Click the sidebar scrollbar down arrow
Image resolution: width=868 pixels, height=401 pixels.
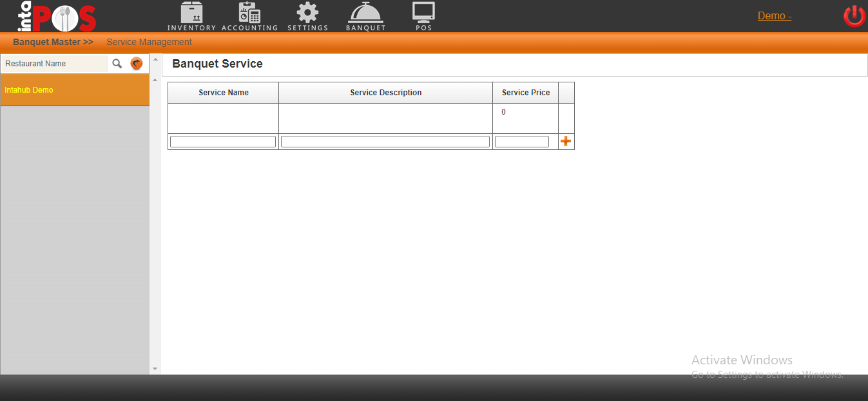click(155, 369)
